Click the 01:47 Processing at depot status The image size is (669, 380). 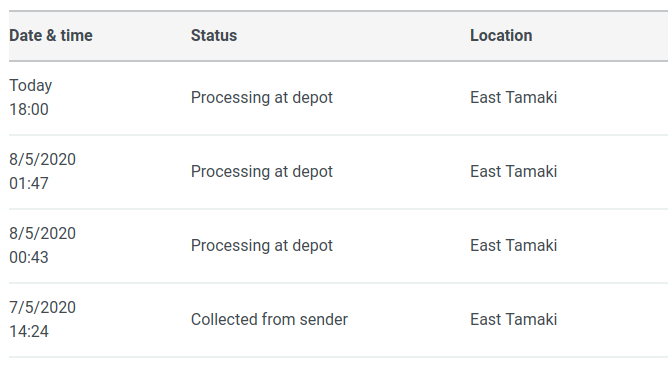click(262, 172)
